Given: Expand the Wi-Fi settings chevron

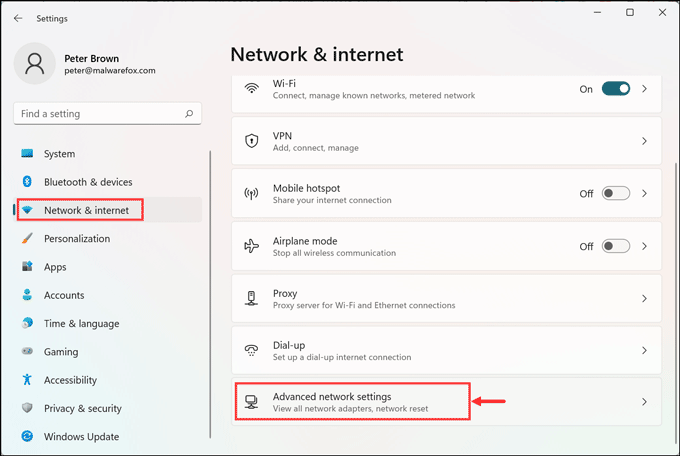Looking at the screenshot, I should pos(645,89).
